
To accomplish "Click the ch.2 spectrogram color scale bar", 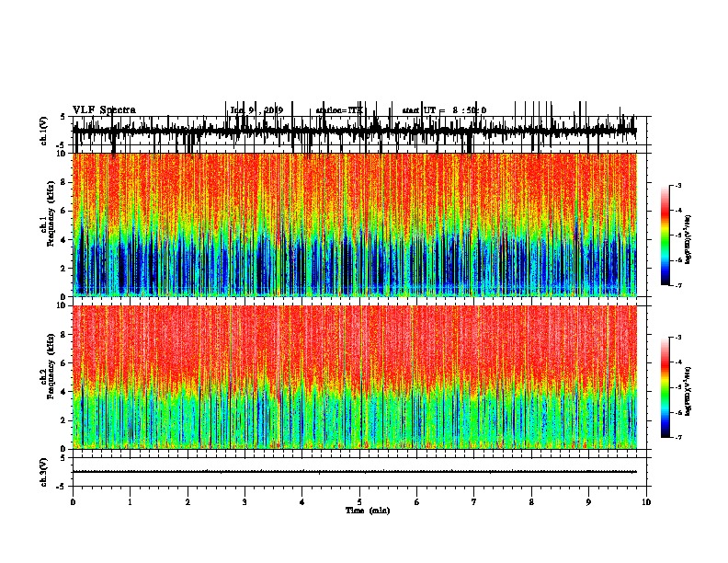I will coord(665,387).
